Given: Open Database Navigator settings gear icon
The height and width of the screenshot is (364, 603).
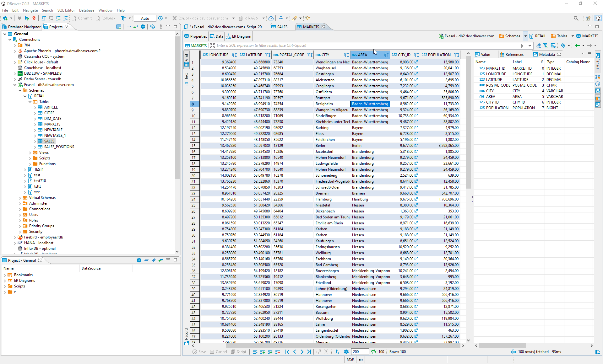Looking at the screenshot, I should coord(143,27).
